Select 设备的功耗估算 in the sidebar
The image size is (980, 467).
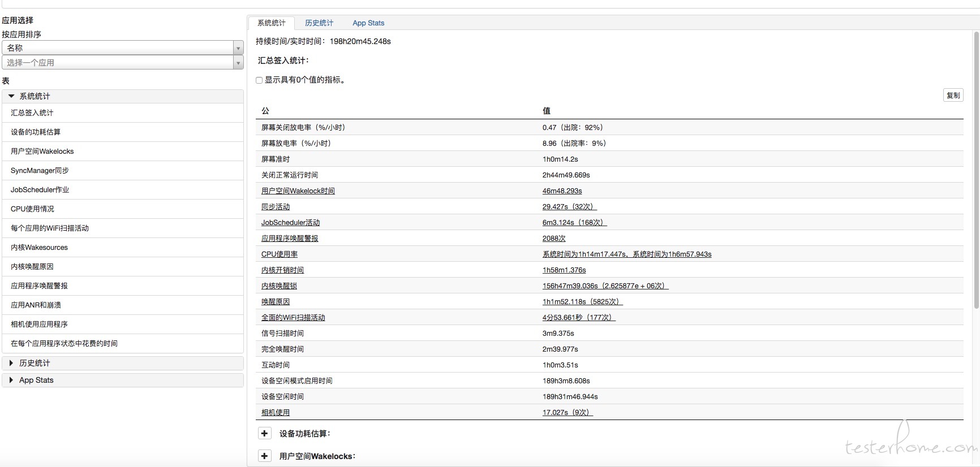tap(36, 132)
